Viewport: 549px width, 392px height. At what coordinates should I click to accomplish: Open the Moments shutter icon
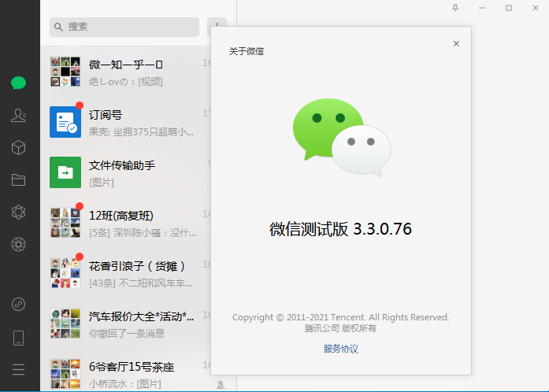[x=18, y=244]
